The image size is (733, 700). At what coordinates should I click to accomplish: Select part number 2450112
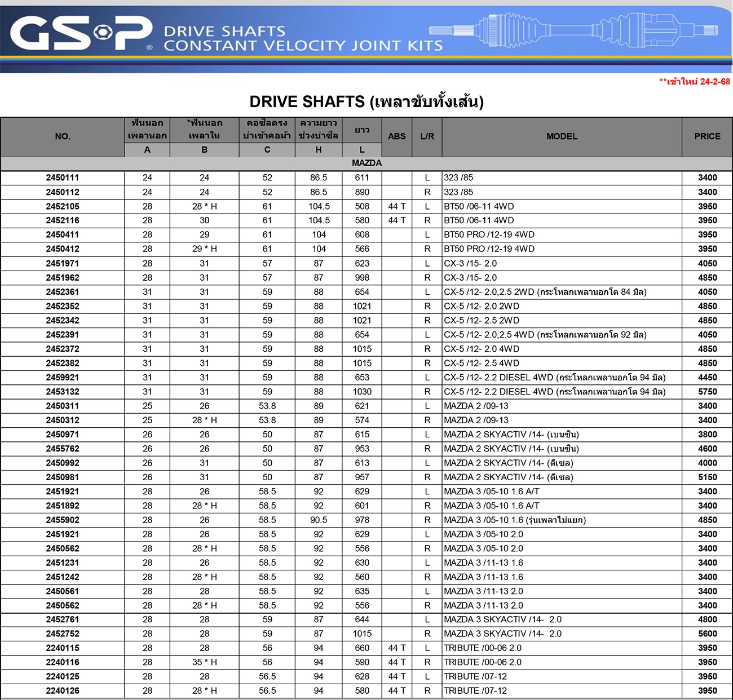63,192
